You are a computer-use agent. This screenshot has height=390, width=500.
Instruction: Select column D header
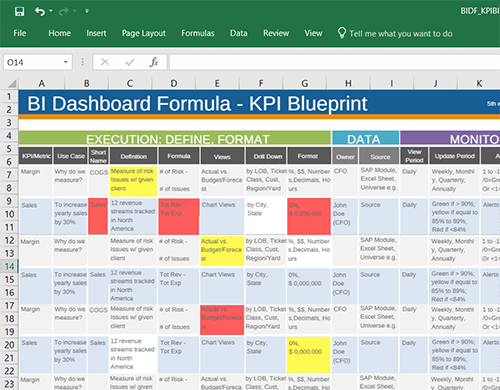click(174, 83)
